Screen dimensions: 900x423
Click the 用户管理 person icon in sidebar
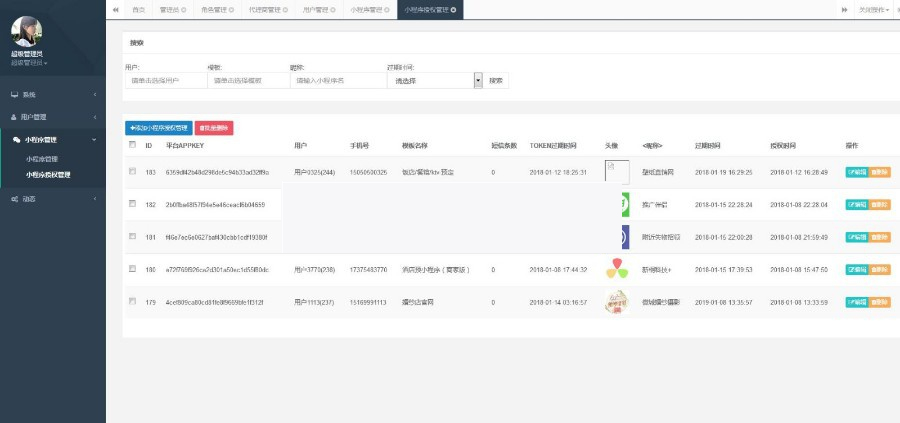(x=14, y=117)
